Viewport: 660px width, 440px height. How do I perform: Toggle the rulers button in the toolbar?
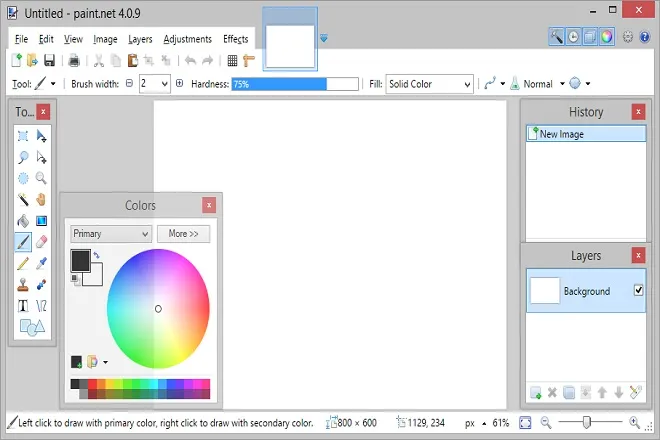point(249,61)
